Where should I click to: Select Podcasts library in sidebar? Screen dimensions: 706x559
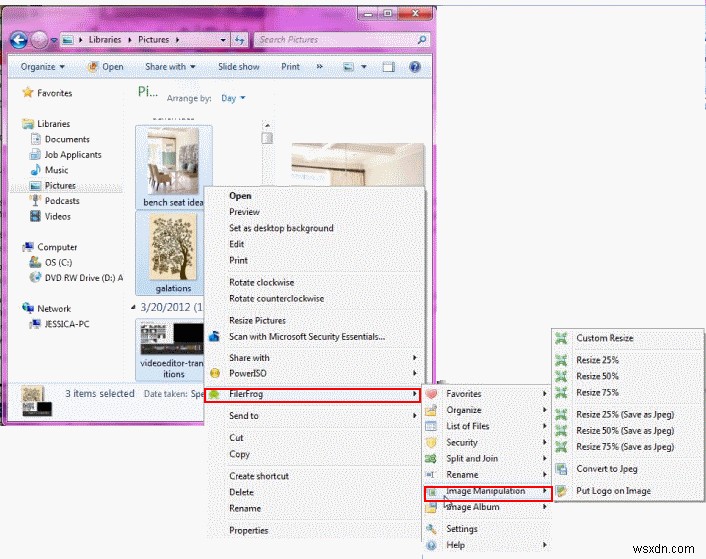pyautogui.click(x=62, y=201)
